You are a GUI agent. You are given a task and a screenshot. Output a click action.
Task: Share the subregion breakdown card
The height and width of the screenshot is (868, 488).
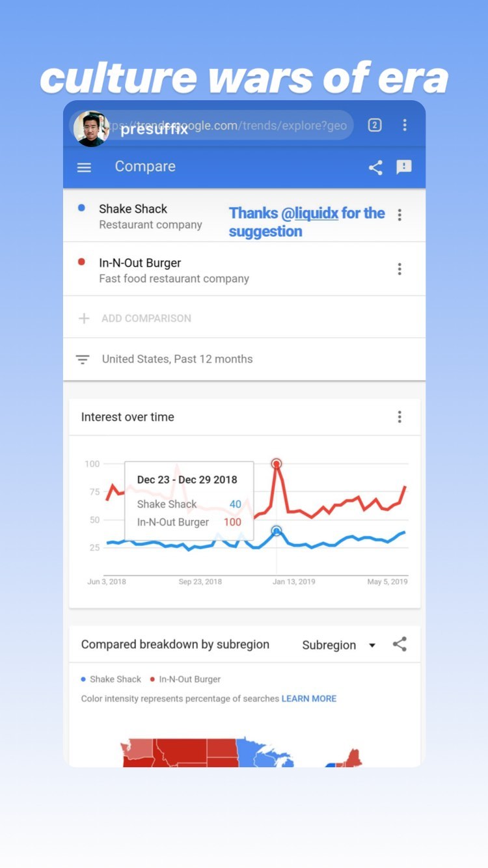coord(400,645)
